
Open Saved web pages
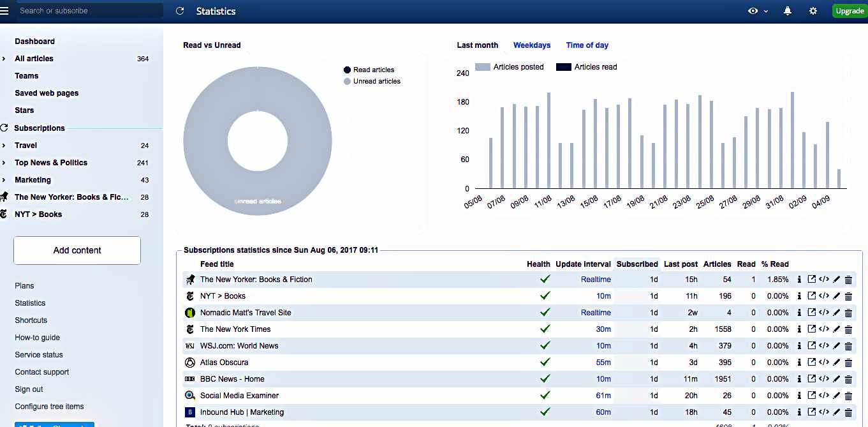pyautogui.click(x=47, y=93)
